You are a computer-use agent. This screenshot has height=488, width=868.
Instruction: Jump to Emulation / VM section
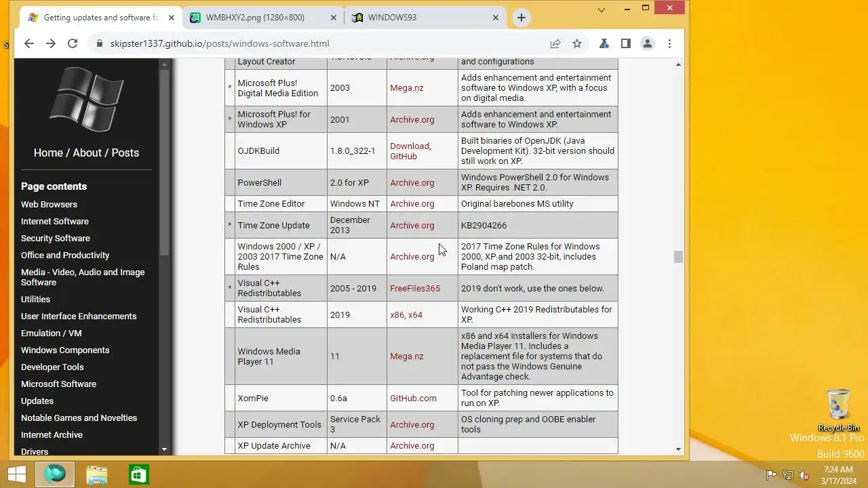pyautogui.click(x=52, y=333)
